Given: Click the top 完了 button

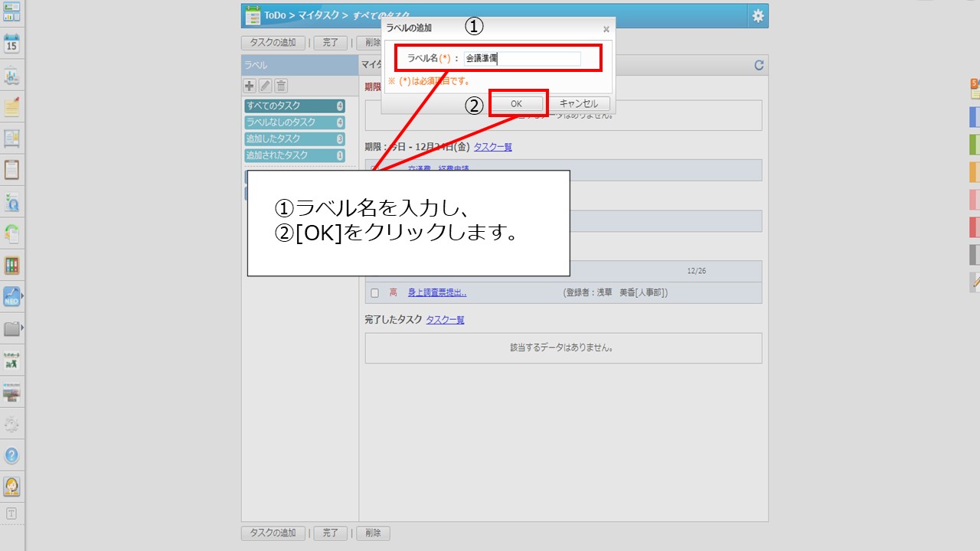Looking at the screenshot, I should pyautogui.click(x=330, y=43).
